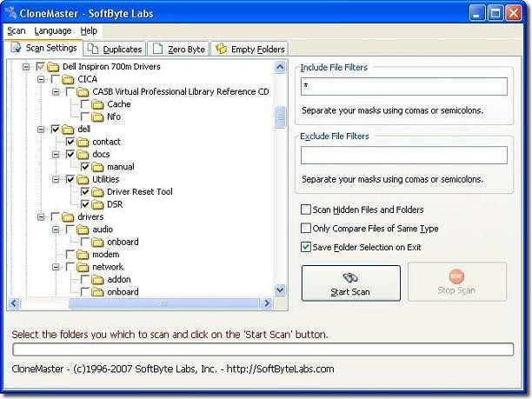This screenshot has width=532, height=399.
Task: Uncheck the DSR folder checkbox
Action: (85, 204)
